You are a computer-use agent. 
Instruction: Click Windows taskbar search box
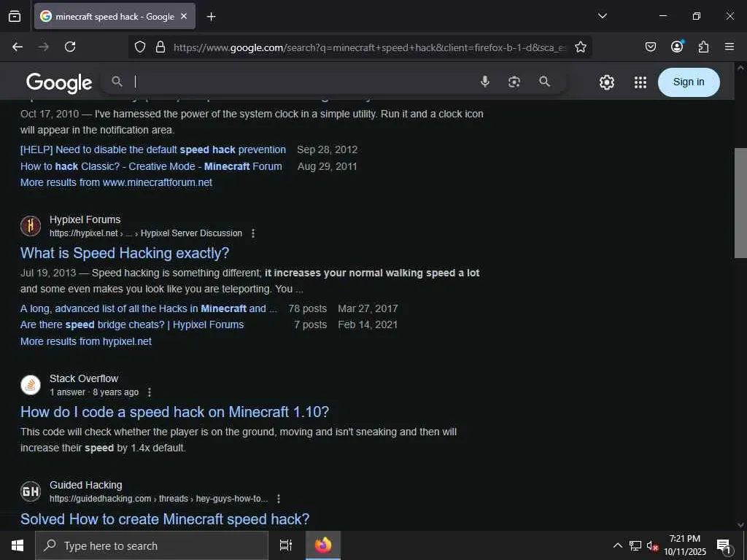coord(152,545)
